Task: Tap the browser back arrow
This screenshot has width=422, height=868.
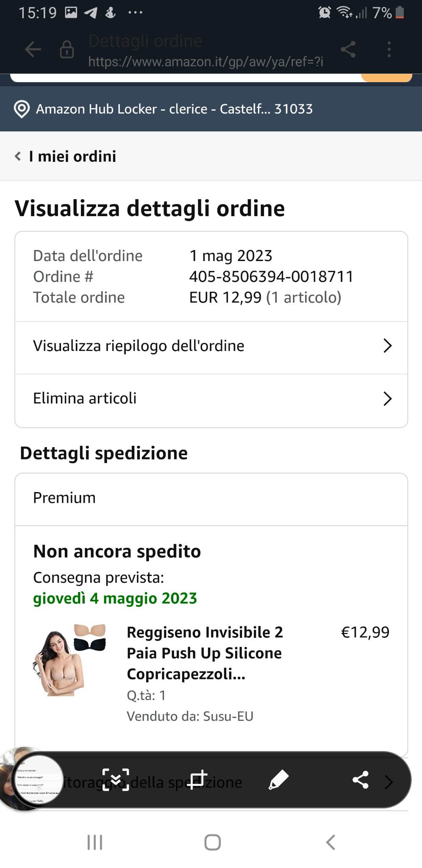Action: pyautogui.click(x=33, y=50)
